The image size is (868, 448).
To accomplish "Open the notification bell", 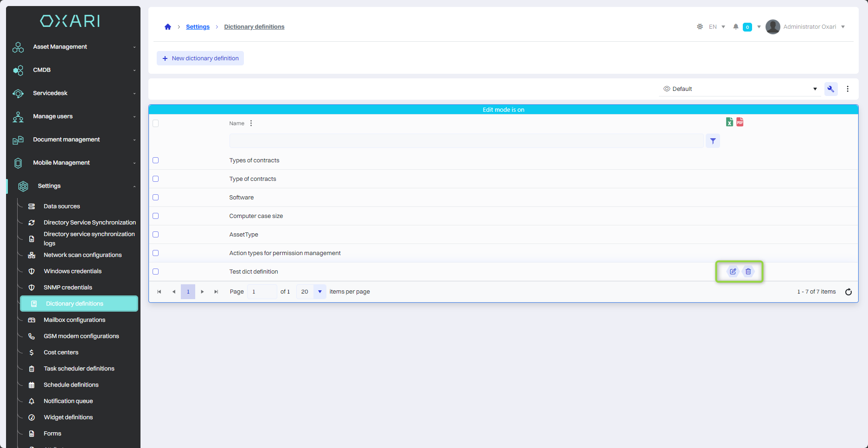I will coord(735,27).
